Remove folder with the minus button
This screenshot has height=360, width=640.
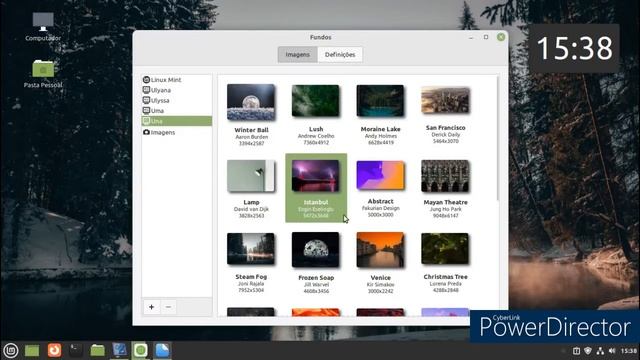pos(168,307)
